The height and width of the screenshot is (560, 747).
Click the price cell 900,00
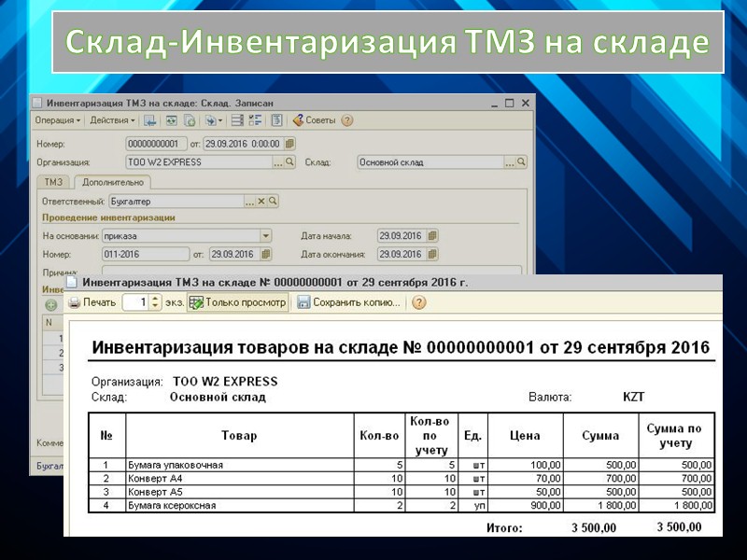point(526,506)
